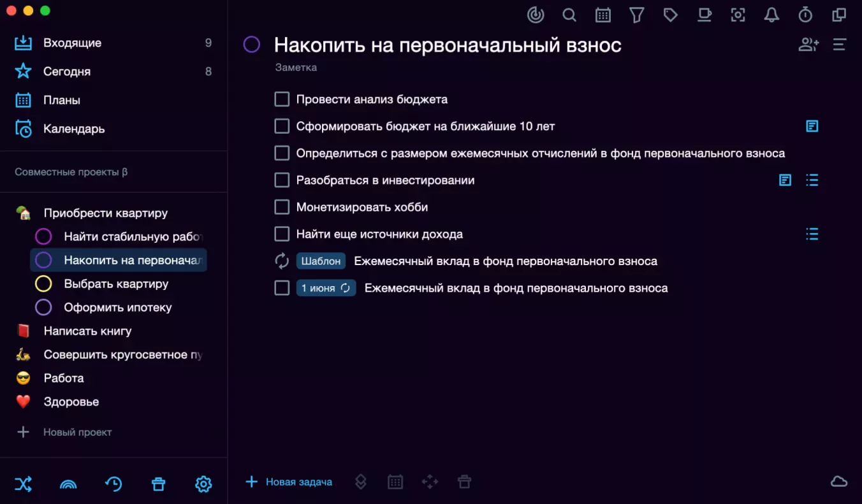Open the filter funnel icon

point(637,15)
